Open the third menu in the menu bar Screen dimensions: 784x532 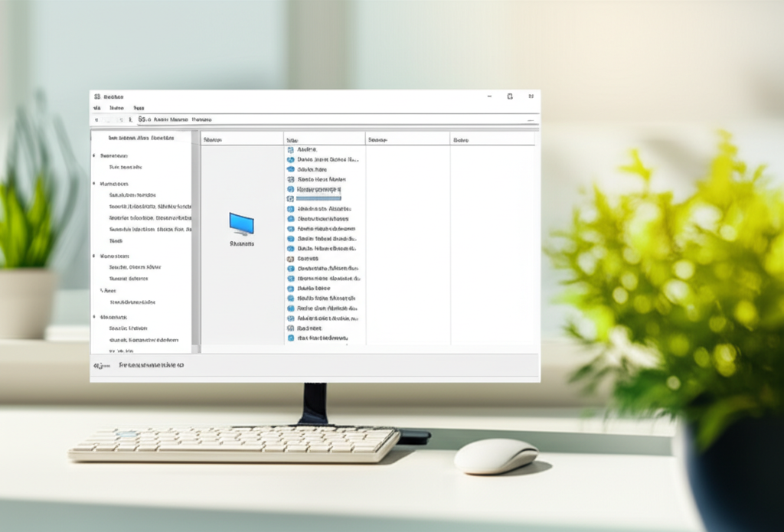coord(139,109)
